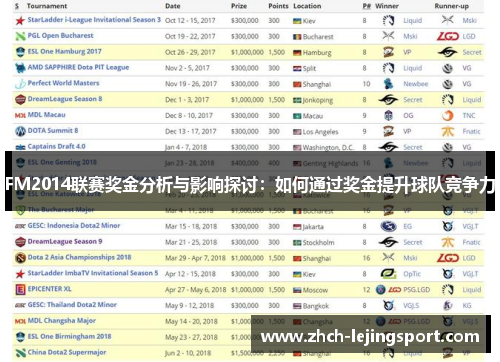Click the EPICENTER XL tournament icon
Screen dimensions: 500x362
[x=20, y=289]
